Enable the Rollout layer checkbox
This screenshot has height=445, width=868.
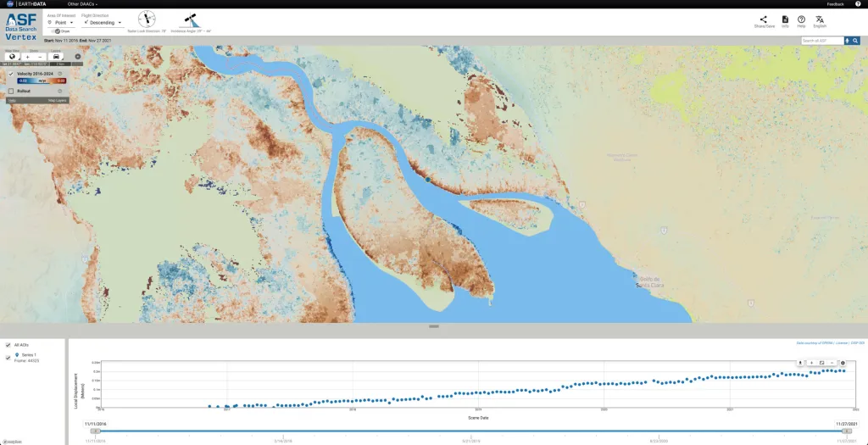click(x=11, y=91)
